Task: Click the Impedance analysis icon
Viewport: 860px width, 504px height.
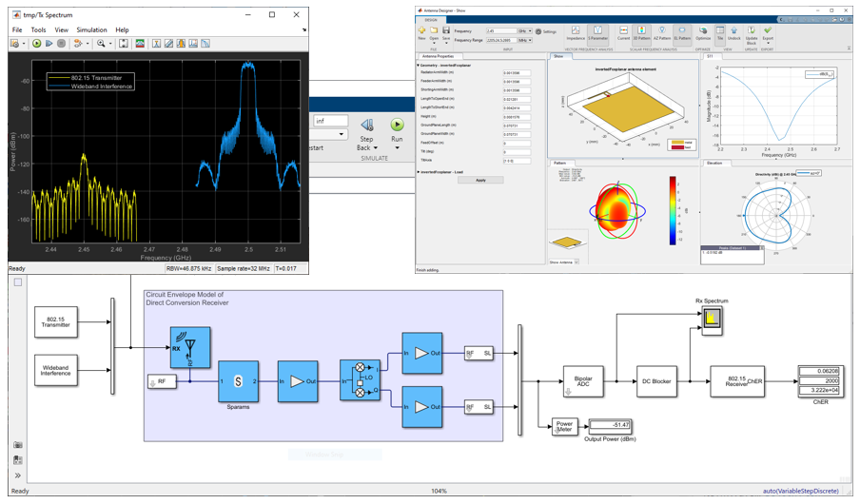Action: click(576, 33)
